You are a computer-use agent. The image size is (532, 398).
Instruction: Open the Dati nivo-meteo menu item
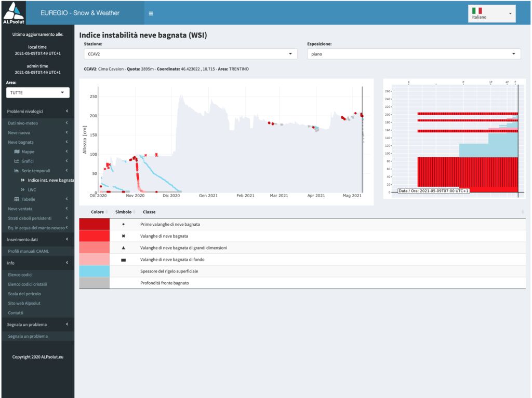[23, 123]
